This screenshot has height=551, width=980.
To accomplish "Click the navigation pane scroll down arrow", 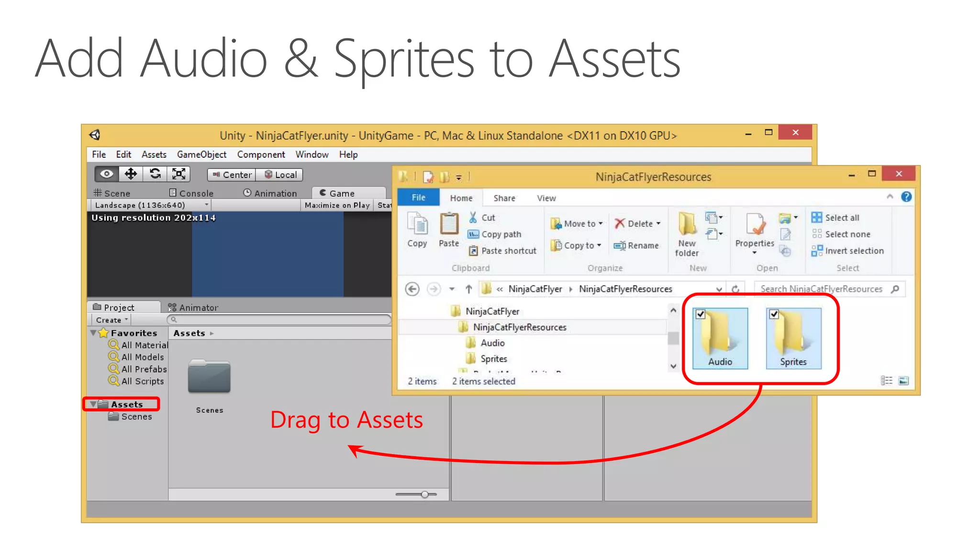I will tap(673, 366).
